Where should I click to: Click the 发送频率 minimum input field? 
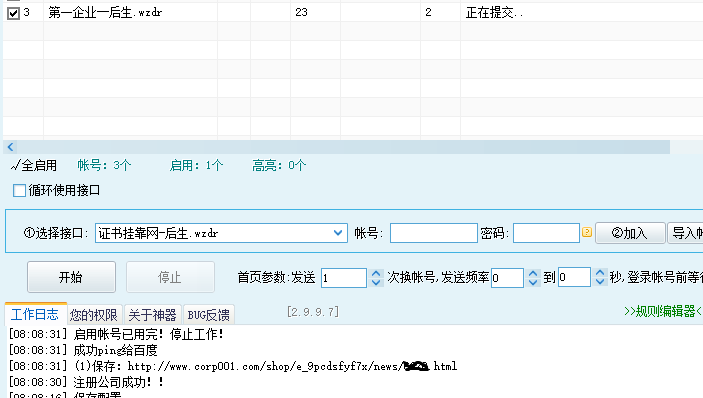(507, 278)
